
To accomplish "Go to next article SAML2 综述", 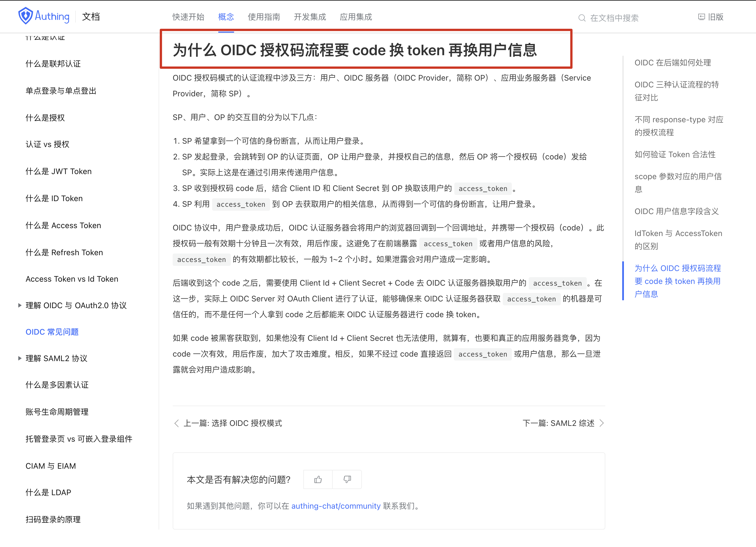I will [559, 423].
